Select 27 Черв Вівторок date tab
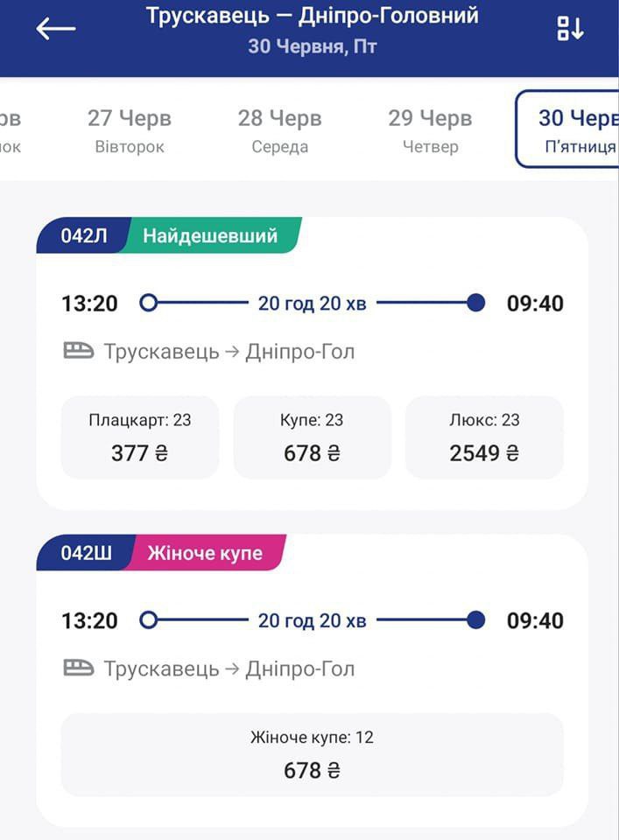 point(130,130)
